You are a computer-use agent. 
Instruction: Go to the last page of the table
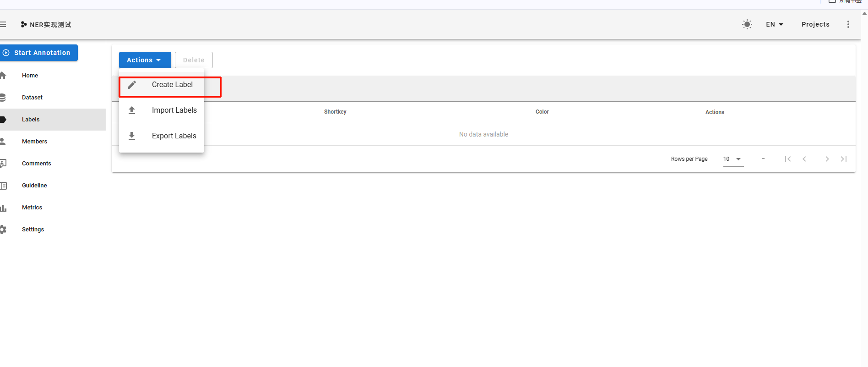[x=844, y=159]
